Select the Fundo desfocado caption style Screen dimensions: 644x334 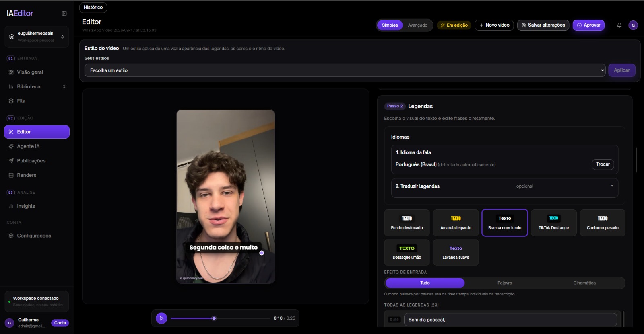click(x=407, y=223)
